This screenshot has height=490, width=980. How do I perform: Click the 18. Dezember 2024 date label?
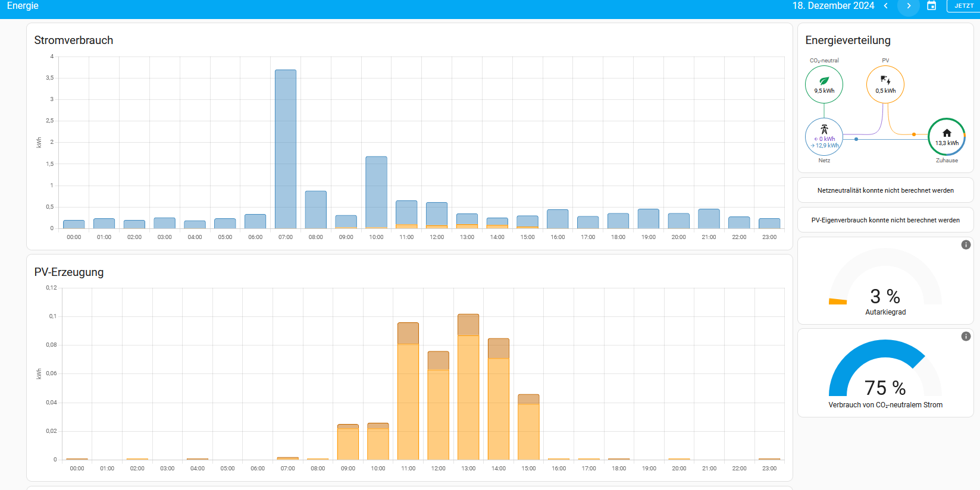[833, 6]
